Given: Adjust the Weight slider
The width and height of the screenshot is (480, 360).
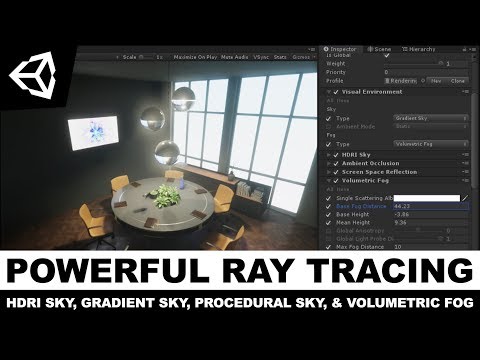Looking at the screenshot, I should click(413, 63).
